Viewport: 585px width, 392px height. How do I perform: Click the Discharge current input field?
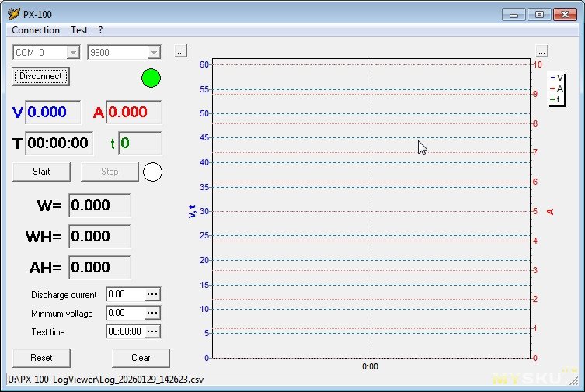[125, 295]
